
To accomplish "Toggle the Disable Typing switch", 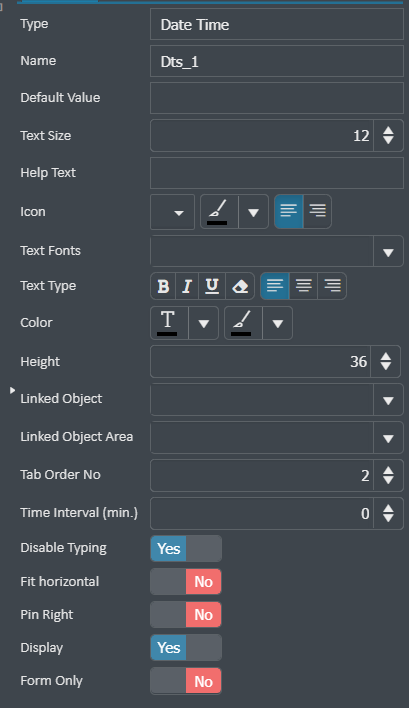I will (186, 549).
